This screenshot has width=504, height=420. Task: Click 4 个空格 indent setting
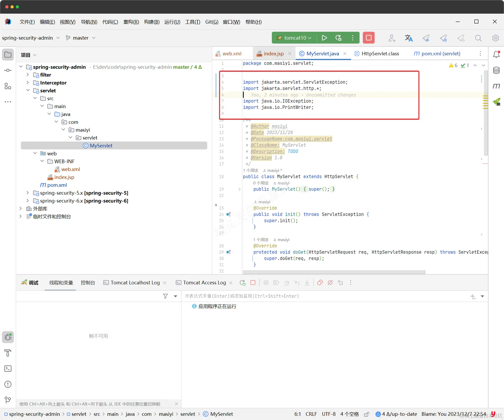click(x=350, y=414)
